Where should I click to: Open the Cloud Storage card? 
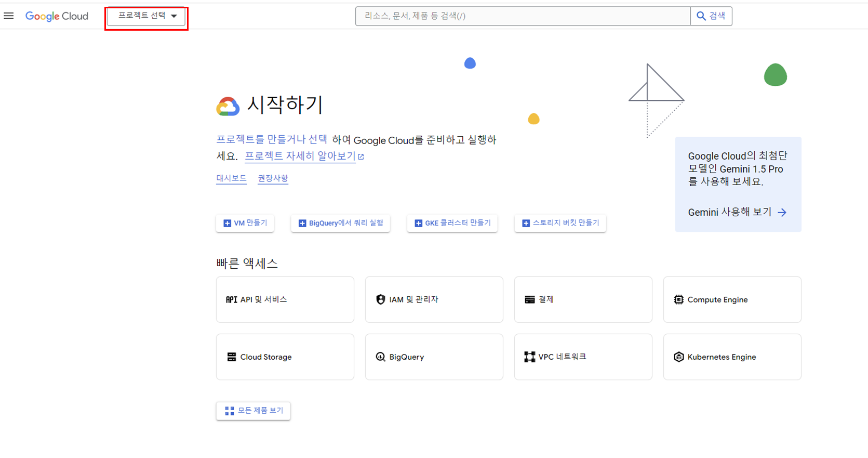click(x=285, y=357)
